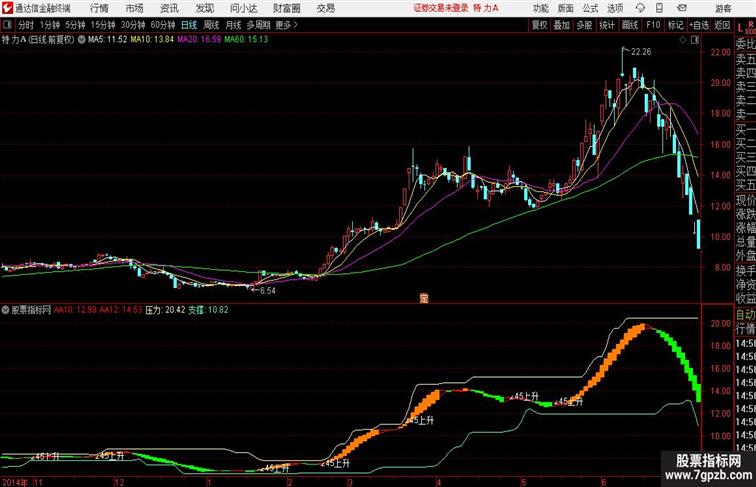Click the 复权 toolbar button
Viewport: 756px width, 487px height.
[x=540, y=25]
